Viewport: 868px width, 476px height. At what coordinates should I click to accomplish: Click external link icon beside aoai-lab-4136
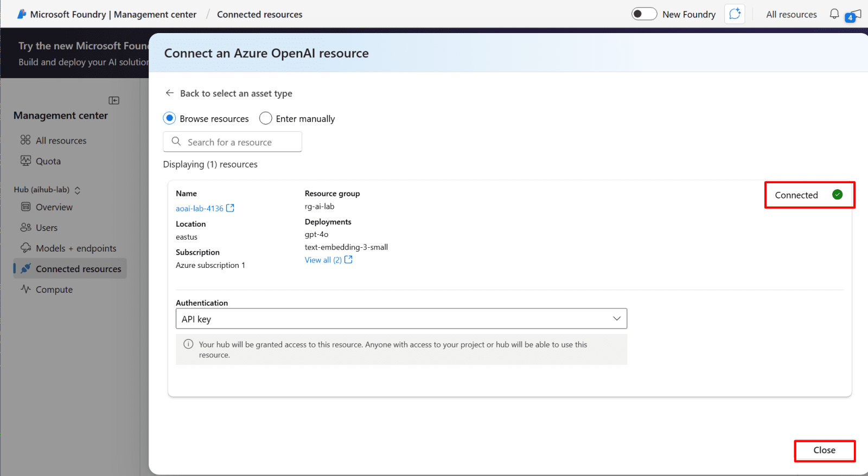click(230, 208)
